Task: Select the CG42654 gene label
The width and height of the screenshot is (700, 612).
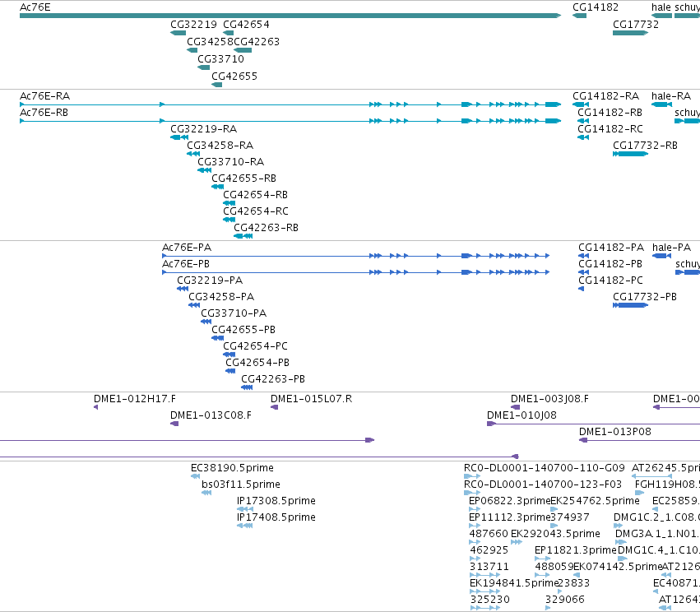Action: (x=247, y=25)
